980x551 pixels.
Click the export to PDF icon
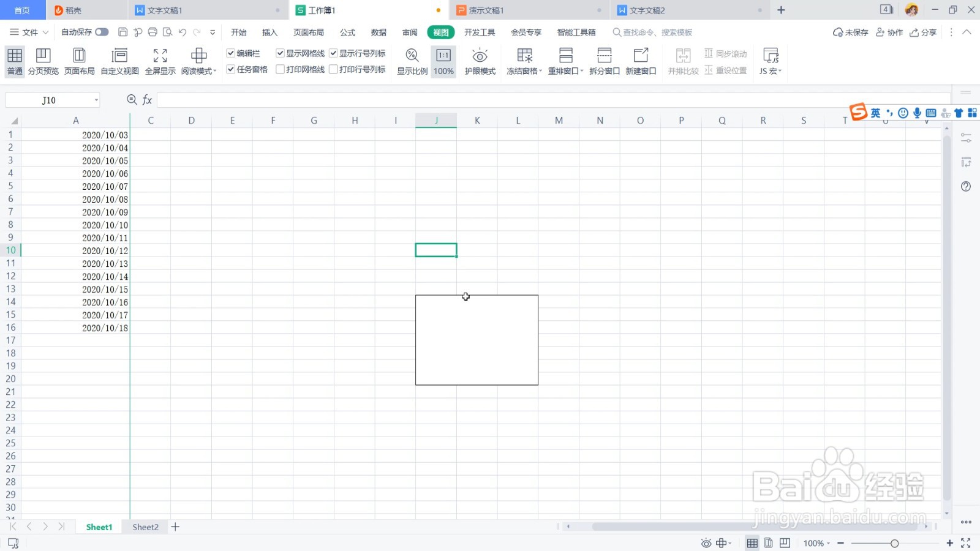[x=138, y=32]
